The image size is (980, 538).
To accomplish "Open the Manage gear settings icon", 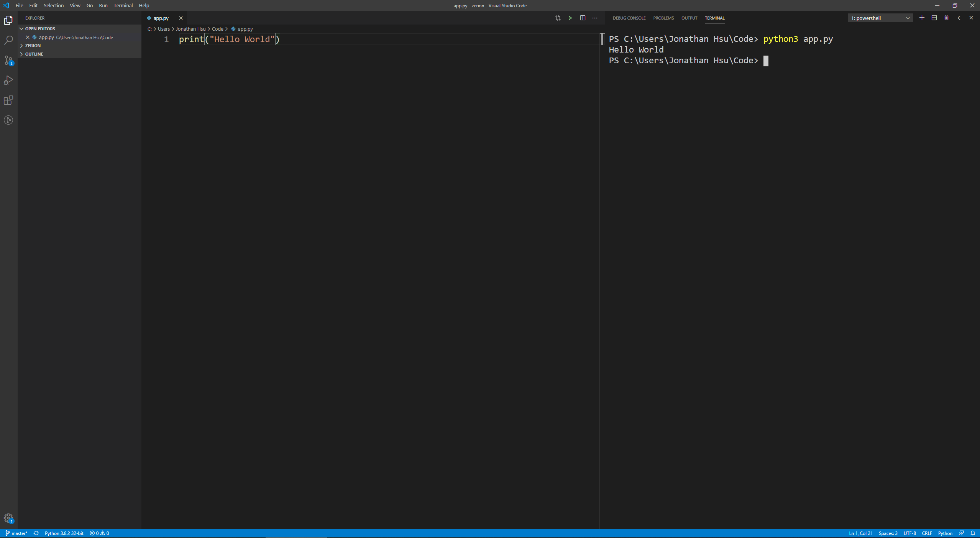I will [x=8, y=518].
